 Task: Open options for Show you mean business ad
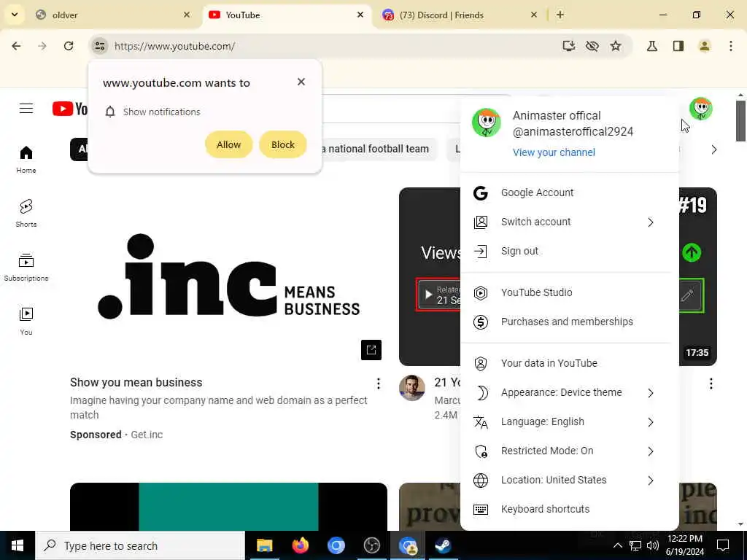click(x=379, y=384)
